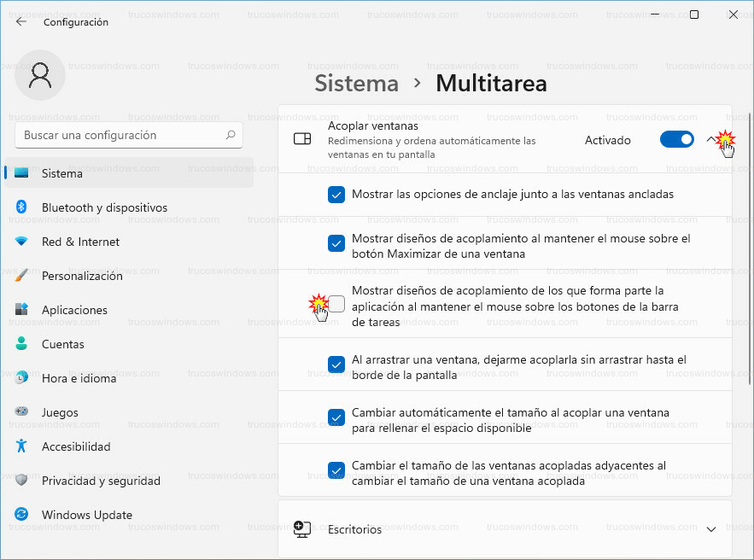Click Sistema in the breadcrumb header
The height and width of the screenshot is (560, 754).
point(356,83)
